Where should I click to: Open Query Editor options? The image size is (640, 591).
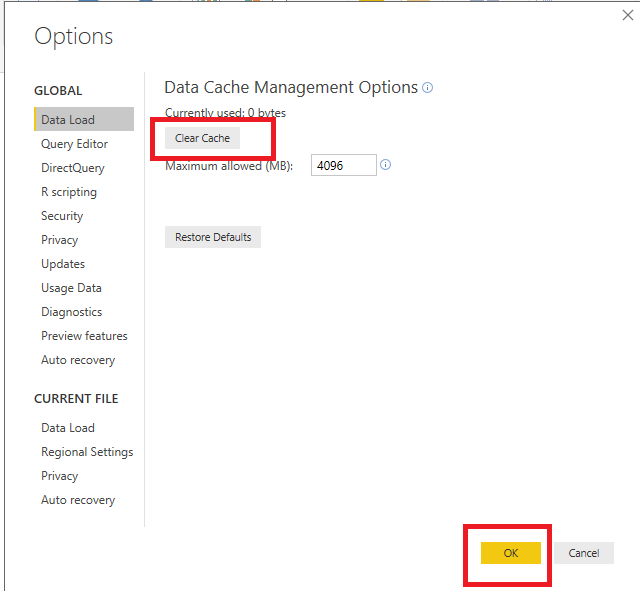[x=74, y=144]
